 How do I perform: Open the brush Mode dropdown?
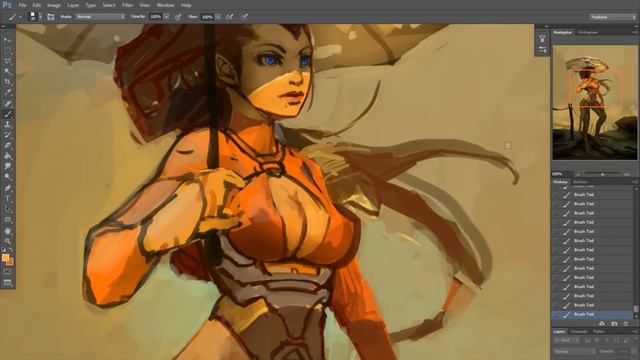100,17
